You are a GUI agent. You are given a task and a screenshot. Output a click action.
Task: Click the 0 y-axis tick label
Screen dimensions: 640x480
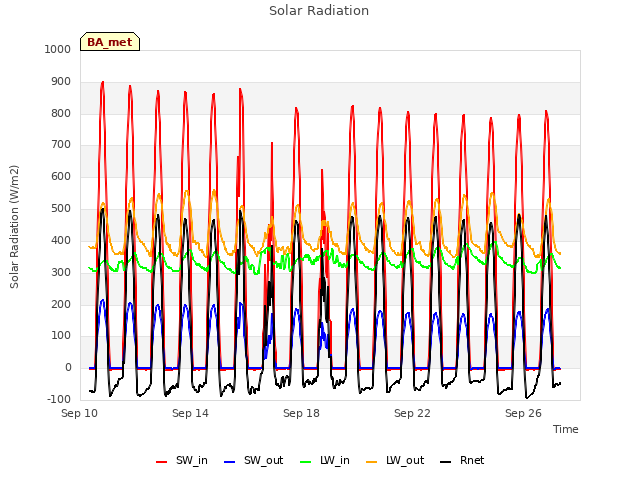tap(68, 367)
